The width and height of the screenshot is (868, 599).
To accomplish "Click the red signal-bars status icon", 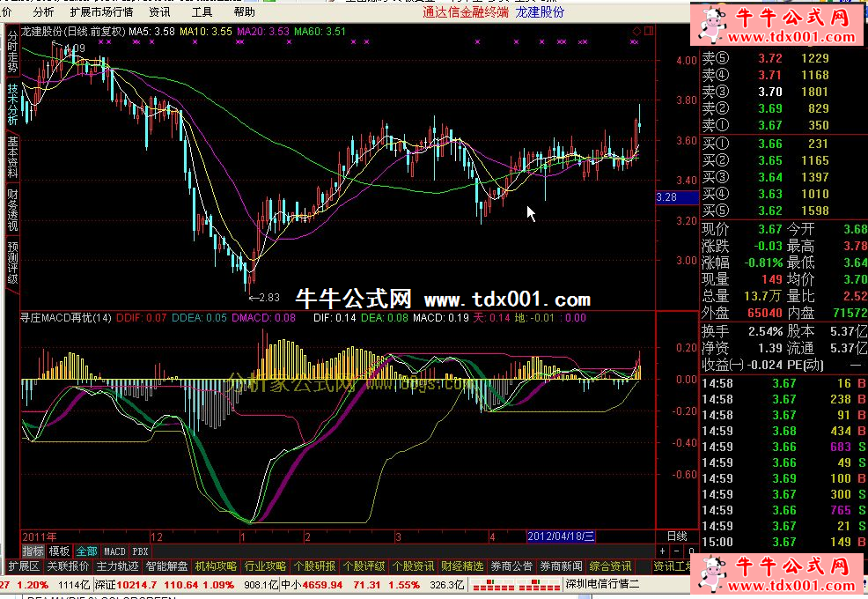I will tap(516, 585).
